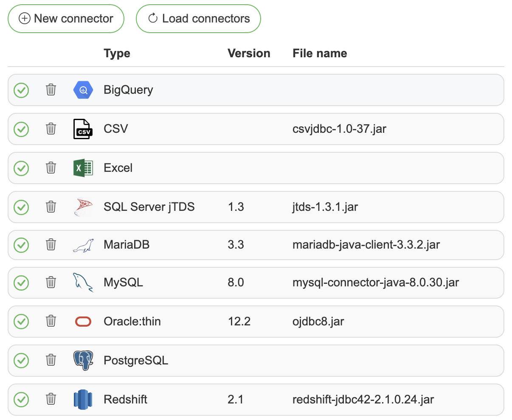
Task: Click the Redshift connector logo icon
Action: pos(83,400)
